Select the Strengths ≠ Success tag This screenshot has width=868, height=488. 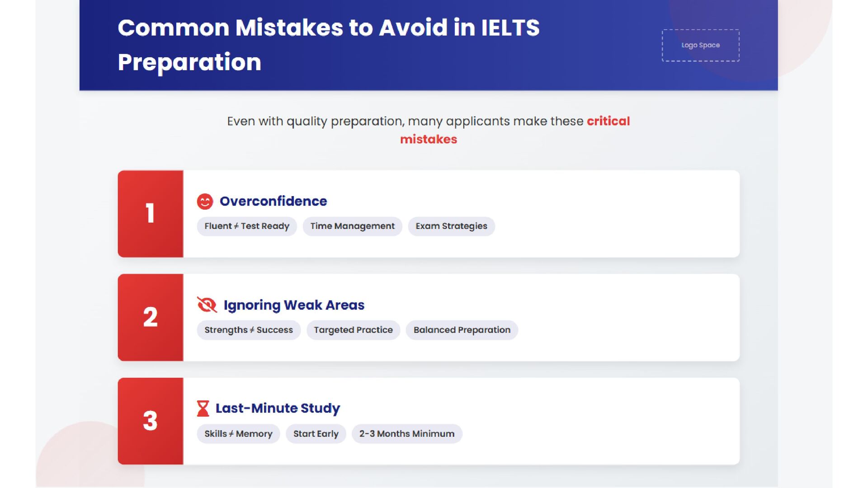pyautogui.click(x=249, y=330)
